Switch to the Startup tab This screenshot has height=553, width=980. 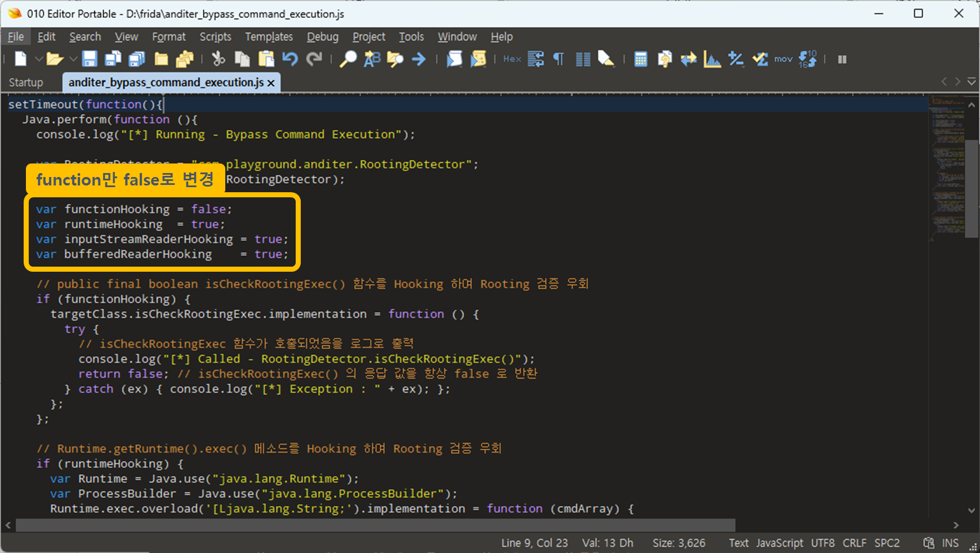pos(26,82)
